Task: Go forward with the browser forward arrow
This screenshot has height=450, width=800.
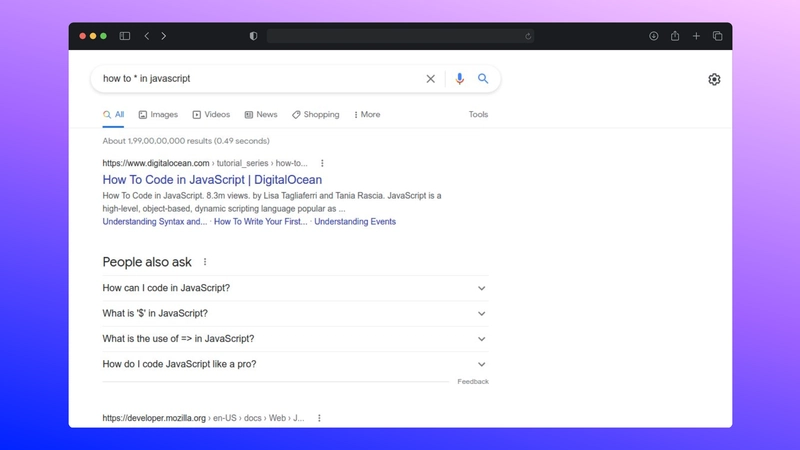Action: click(x=163, y=36)
